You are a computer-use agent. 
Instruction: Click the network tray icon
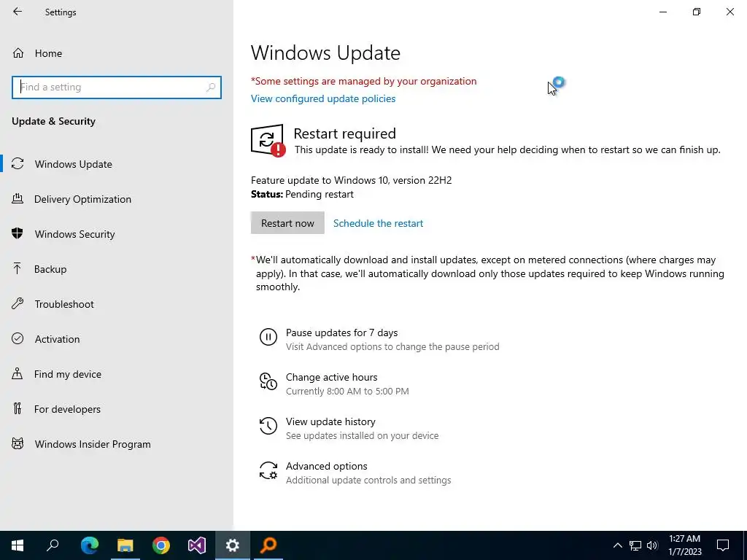635,545
